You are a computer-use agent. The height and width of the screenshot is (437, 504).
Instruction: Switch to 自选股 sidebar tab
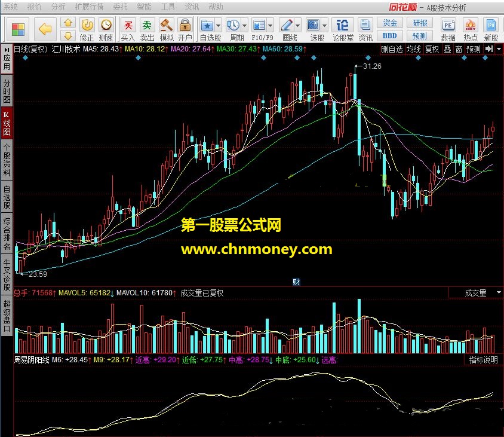(7, 197)
